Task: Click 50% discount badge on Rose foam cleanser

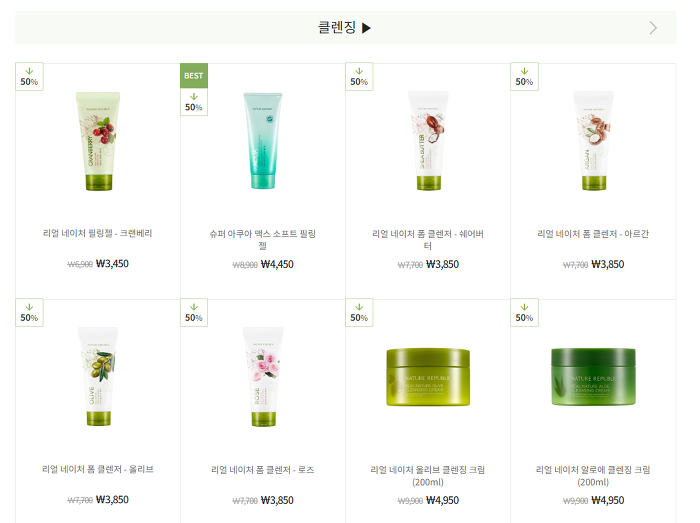Action: click(x=194, y=312)
